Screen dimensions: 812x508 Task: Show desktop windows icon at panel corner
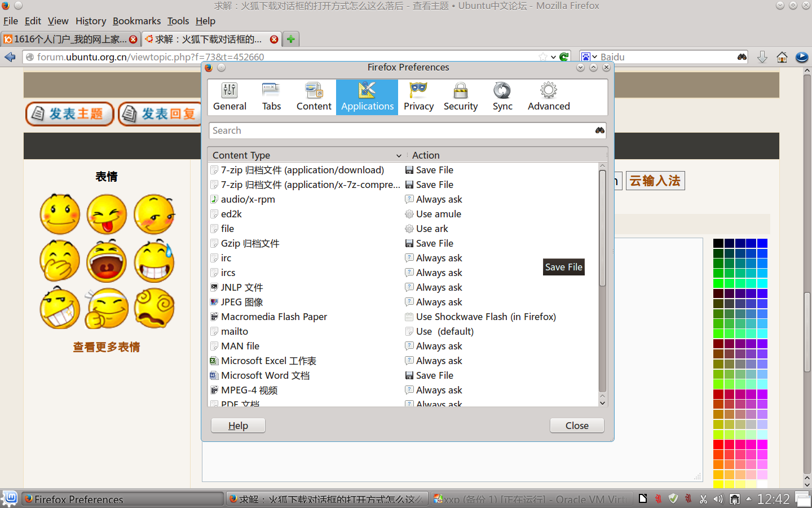[803, 499]
